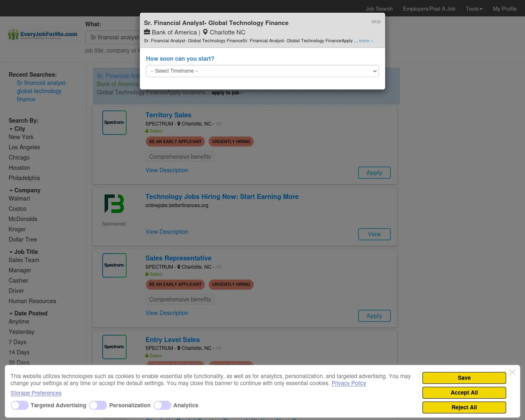Open Storage Preferences link
This screenshot has height=420, width=525.
point(36,393)
